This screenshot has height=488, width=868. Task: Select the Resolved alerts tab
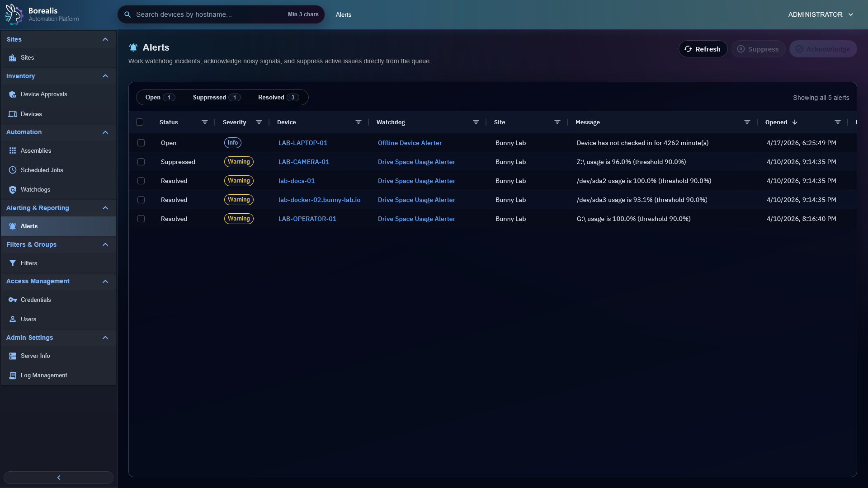pos(278,98)
